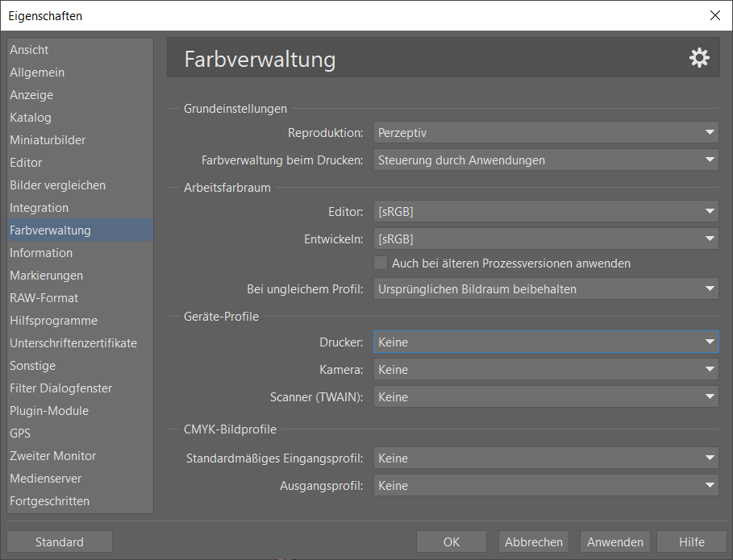The width and height of the screenshot is (733, 560).
Task: Expand 'Bei ungleichem Profil' dropdown
Action: click(x=545, y=289)
